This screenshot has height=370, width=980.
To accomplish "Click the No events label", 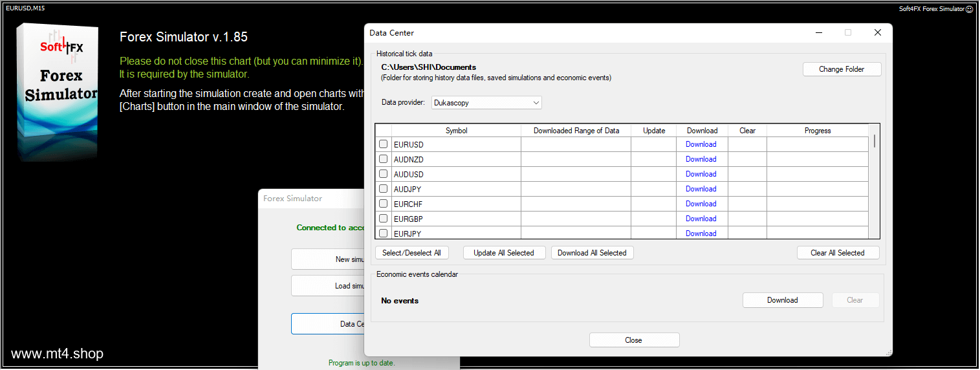I will [x=400, y=301].
